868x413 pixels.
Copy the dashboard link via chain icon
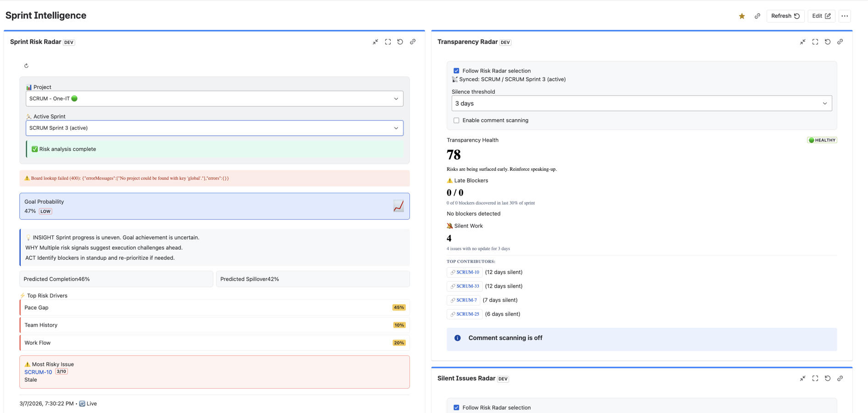[757, 16]
